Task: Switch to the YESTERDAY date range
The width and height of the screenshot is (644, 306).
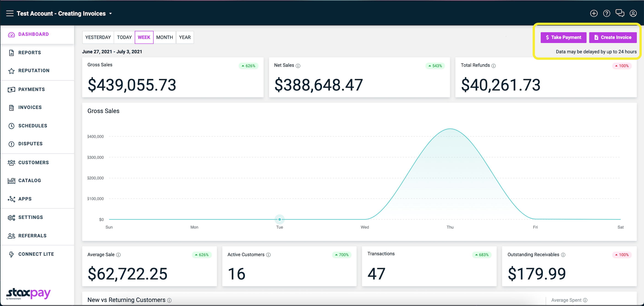Action: pos(98,37)
